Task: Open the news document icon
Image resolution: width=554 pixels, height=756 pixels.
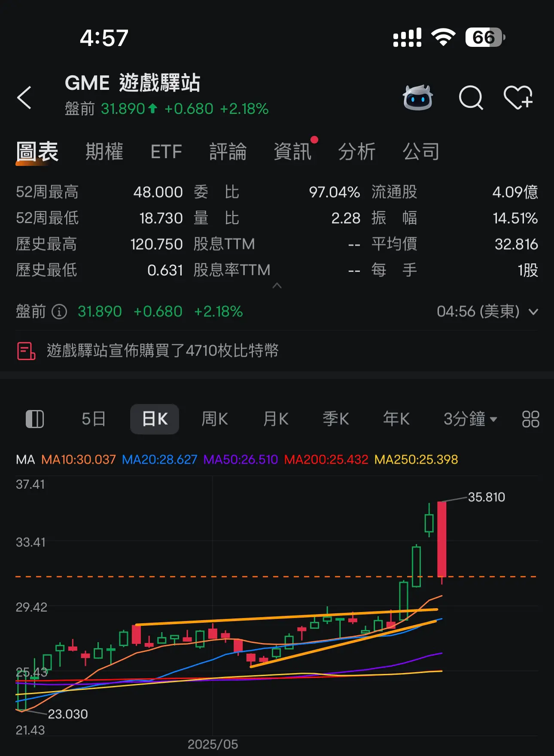Action: click(26, 351)
